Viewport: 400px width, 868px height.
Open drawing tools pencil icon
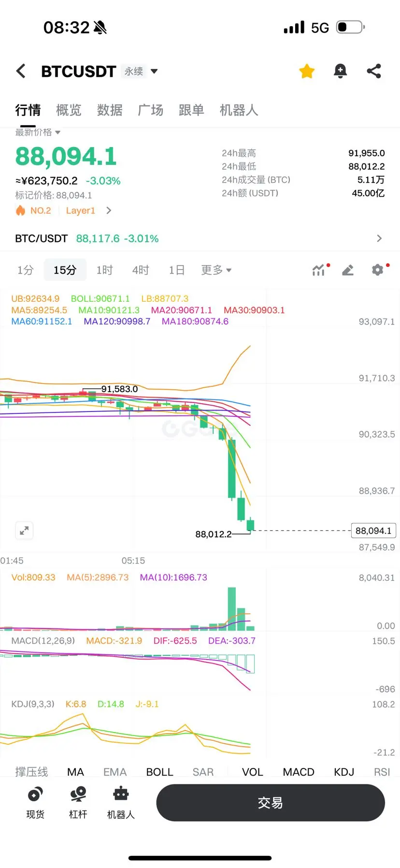pyautogui.click(x=348, y=270)
